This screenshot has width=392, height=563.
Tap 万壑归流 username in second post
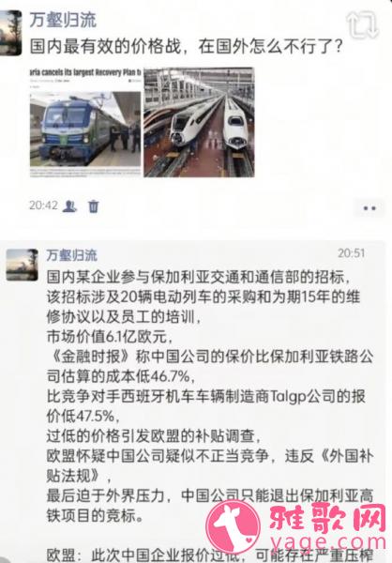coord(72,255)
